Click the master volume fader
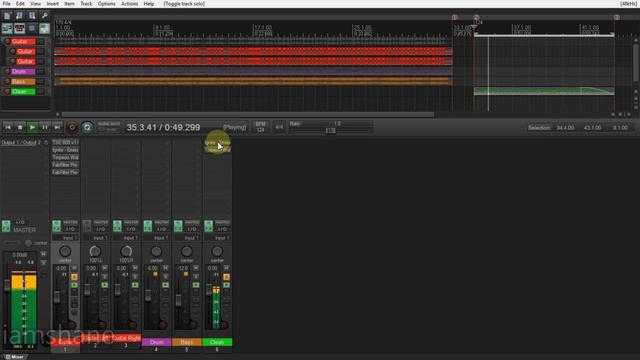 pos(7,285)
